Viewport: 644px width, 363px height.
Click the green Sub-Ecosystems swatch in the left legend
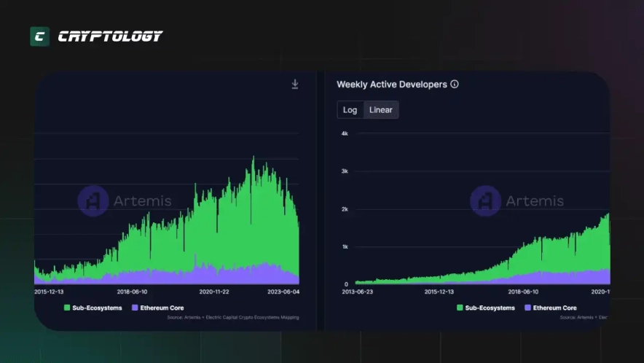pos(67,308)
